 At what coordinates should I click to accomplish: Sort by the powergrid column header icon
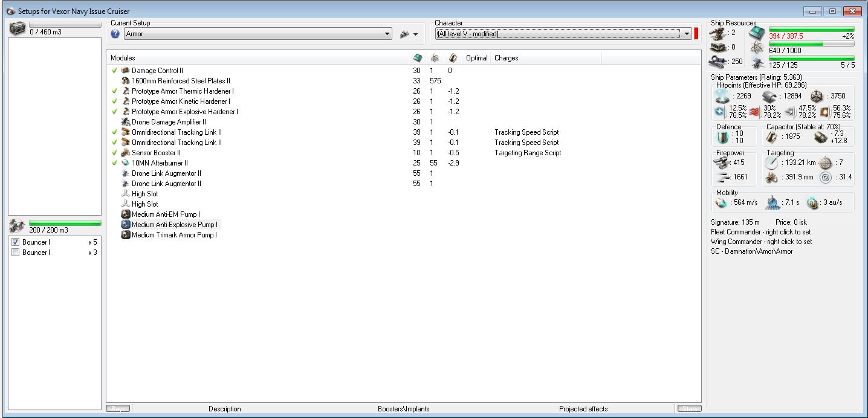coord(435,58)
